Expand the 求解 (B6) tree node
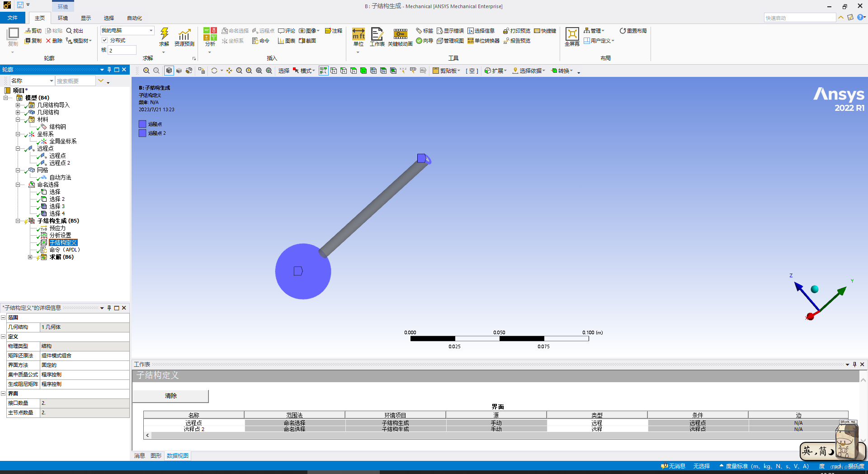Image resolution: width=868 pixels, height=474 pixels. 30,257
